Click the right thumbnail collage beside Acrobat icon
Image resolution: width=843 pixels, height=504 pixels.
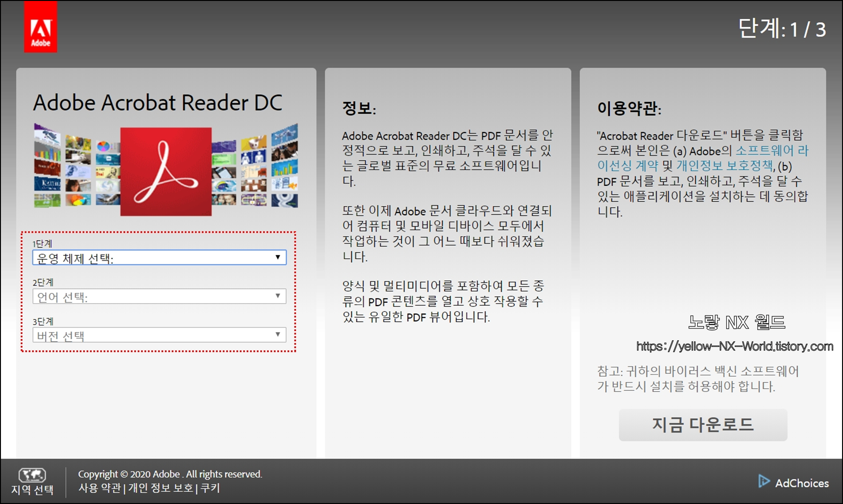(255, 166)
